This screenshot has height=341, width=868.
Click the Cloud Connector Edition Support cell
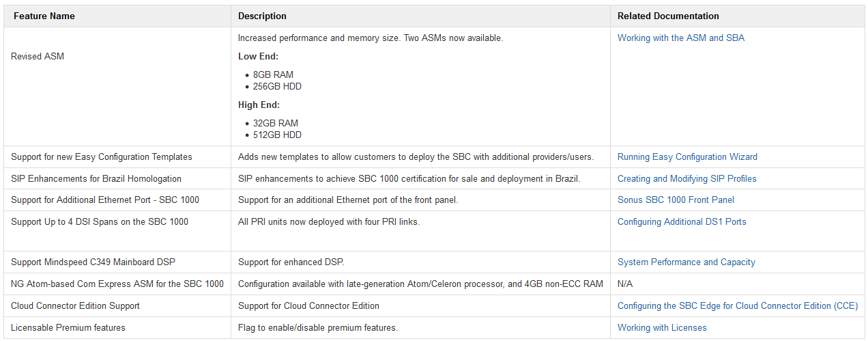pyautogui.click(x=117, y=306)
